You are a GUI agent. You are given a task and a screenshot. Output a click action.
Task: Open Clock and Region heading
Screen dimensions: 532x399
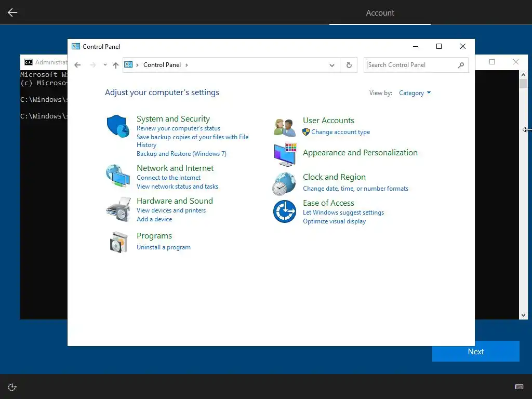tap(334, 177)
